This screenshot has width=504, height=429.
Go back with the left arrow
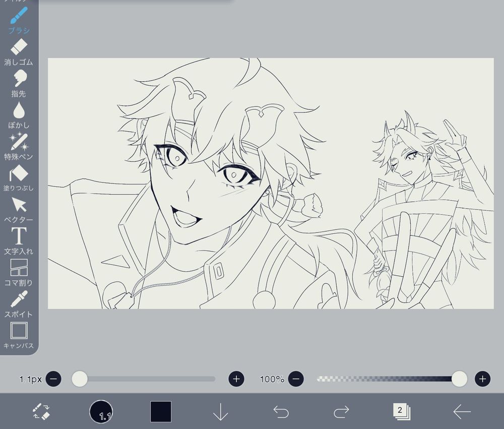point(462,412)
